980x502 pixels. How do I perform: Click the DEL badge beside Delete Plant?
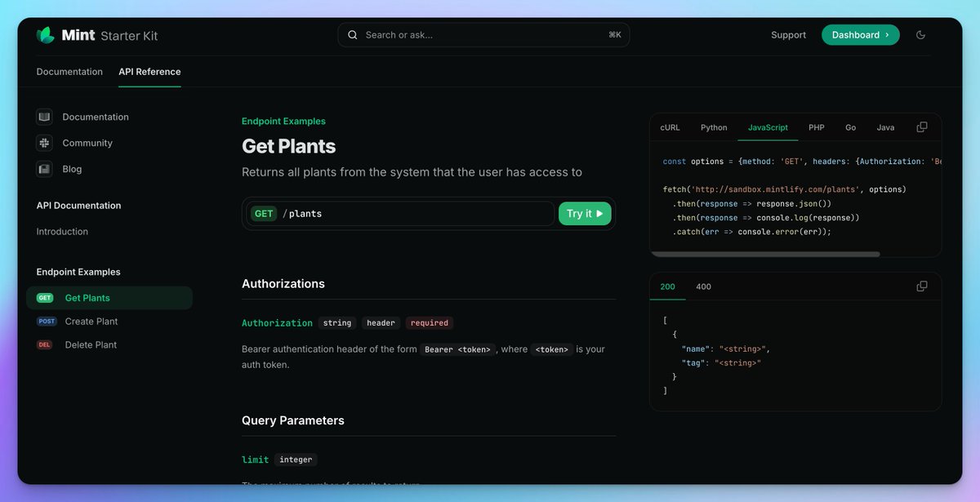coord(45,345)
